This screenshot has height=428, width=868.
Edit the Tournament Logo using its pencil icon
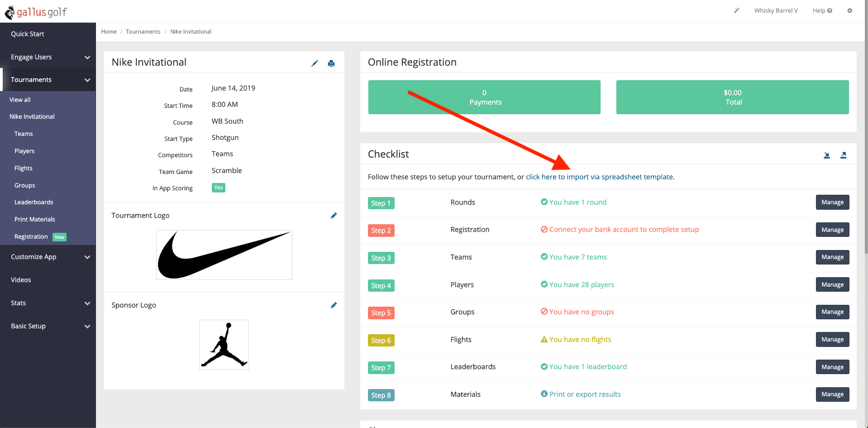[334, 216]
